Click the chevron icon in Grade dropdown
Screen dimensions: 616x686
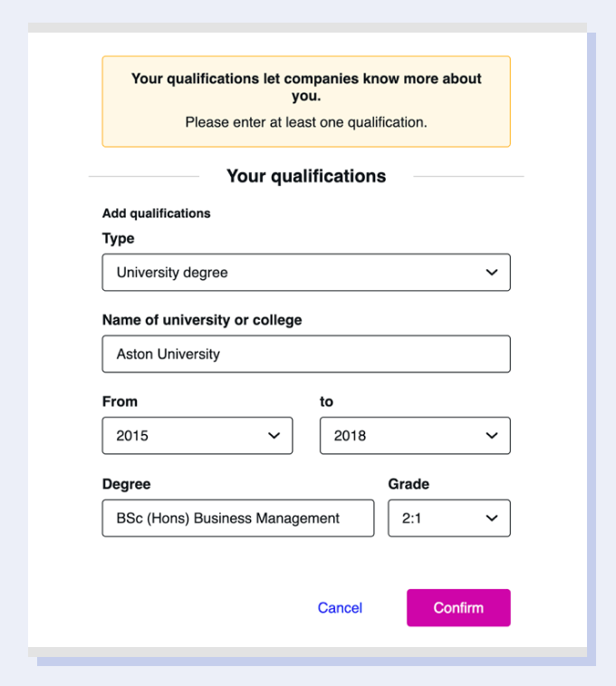[x=492, y=518]
